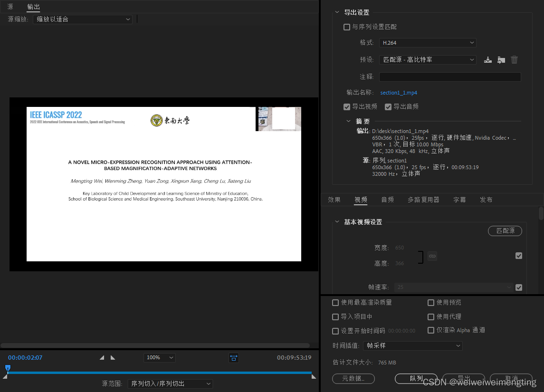Open the Video tab
The height and width of the screenshot is (392, 544).
[361, 200]
